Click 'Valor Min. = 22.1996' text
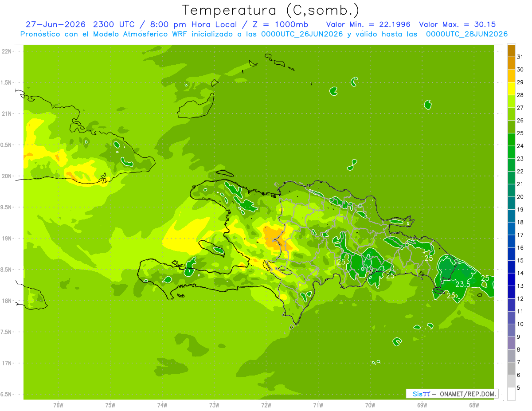Screen dimensions: 532x411 [x=368, y=24]
